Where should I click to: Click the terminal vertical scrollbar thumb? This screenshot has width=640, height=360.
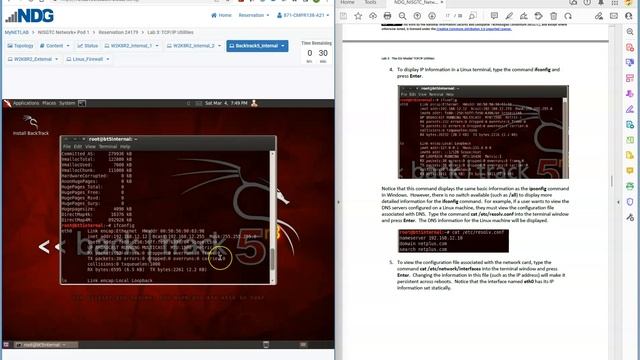coord(272,258)
